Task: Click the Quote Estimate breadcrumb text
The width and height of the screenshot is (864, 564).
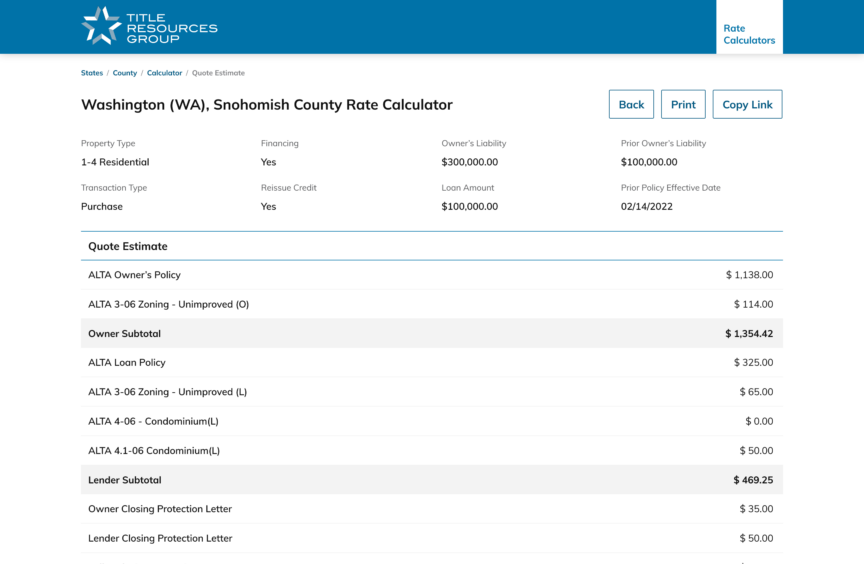Action: [218, 73]
